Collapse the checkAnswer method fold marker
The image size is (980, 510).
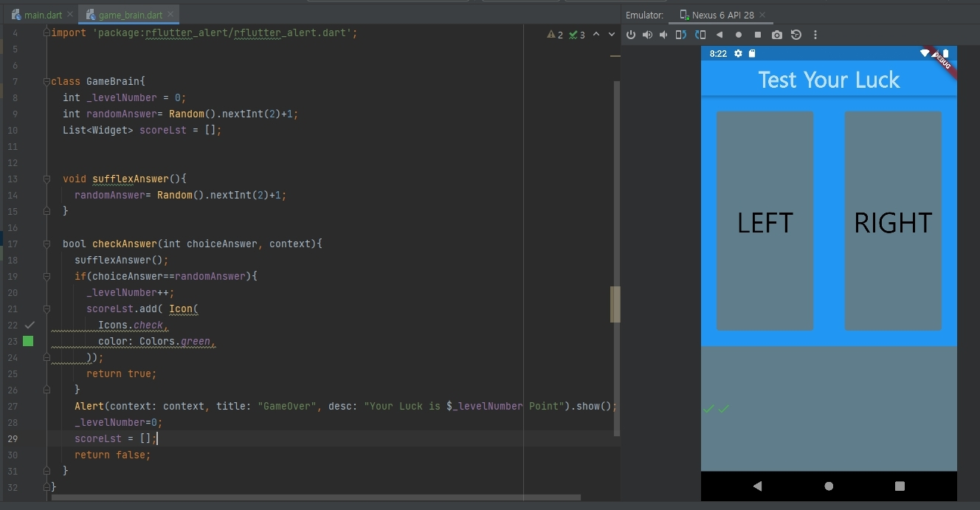[x=47, y=244]
